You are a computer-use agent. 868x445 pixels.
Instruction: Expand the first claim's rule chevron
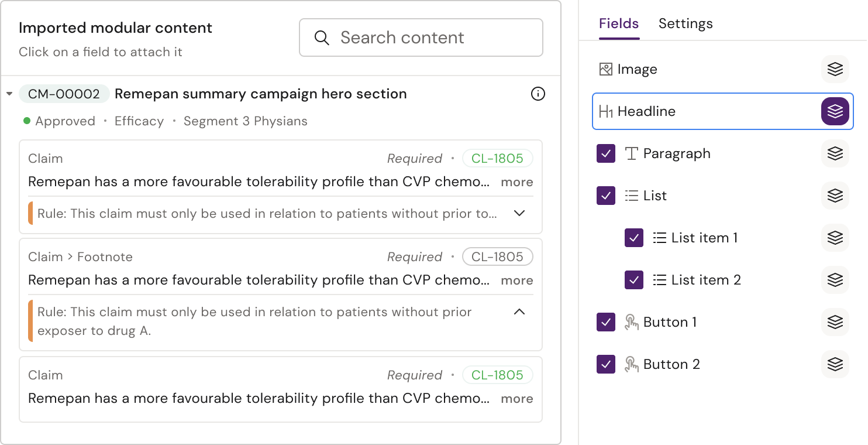click(x=519, y=213)
